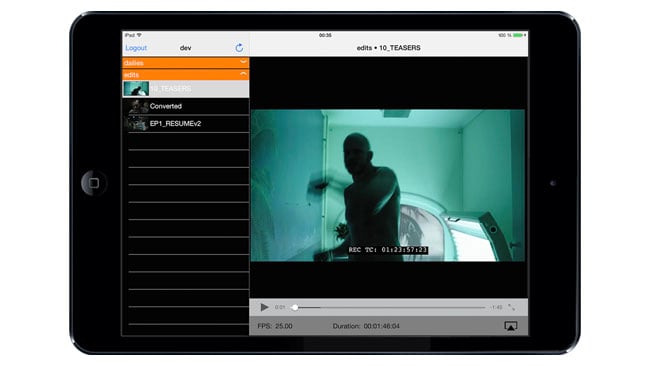Tap the video preview frame
The image size is (650, 366).
pyautogui.click(x=388, y=185)
